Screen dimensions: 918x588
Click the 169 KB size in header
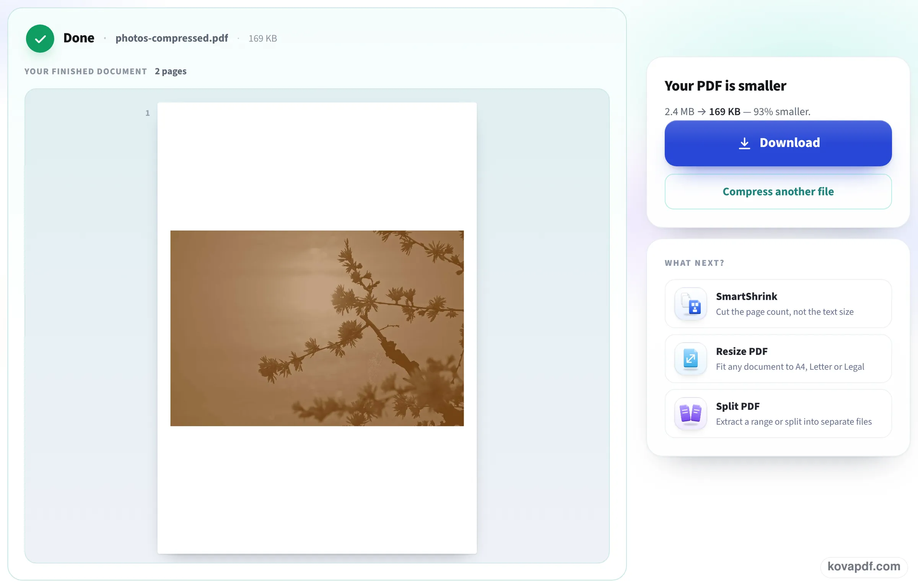pos(263,39)
